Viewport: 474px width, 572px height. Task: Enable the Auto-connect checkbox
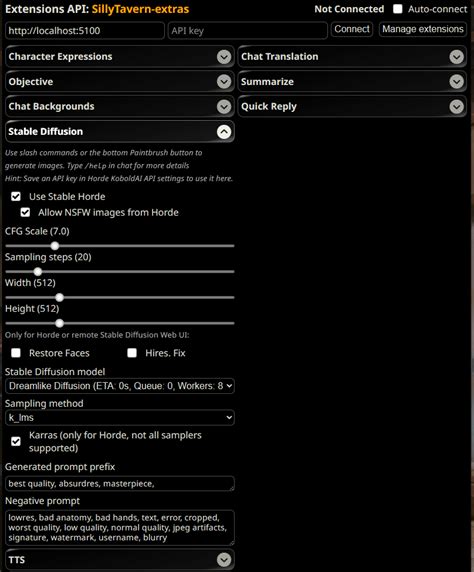pyautogui.click(x=398, y=9)
